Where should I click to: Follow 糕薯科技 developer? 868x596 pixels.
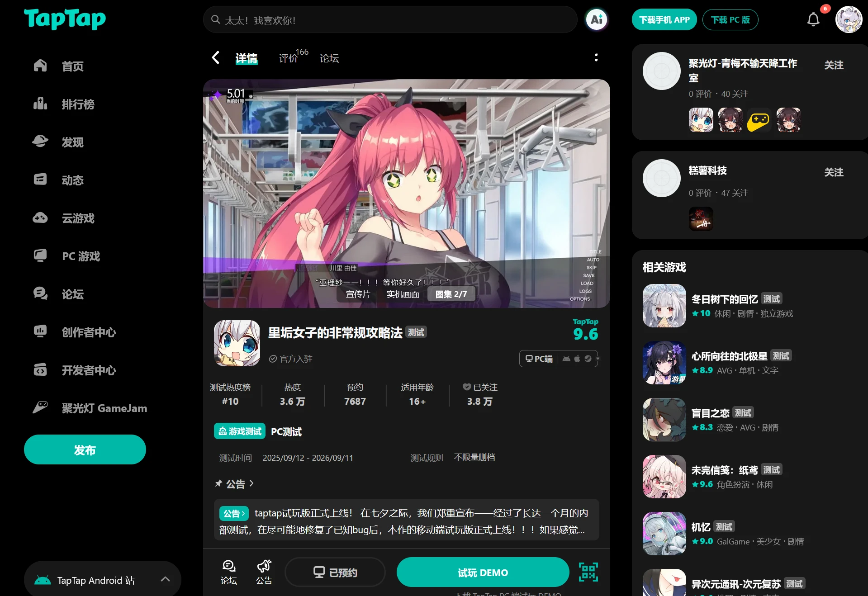[834, 172]
